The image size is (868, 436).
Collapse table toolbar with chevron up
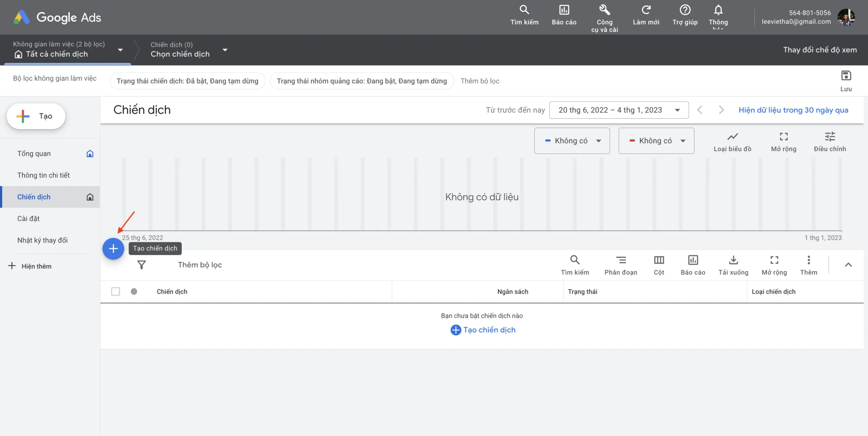point(848,265)
